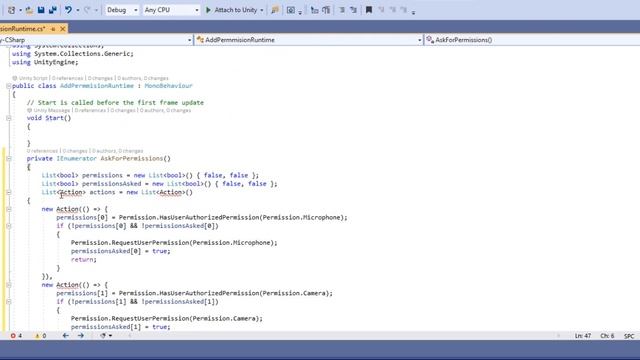Image resolution: width=640 pixels, height=360 pixels.
Task: Collapse the if !permissions[1] block outline
Action: [9, 302]
